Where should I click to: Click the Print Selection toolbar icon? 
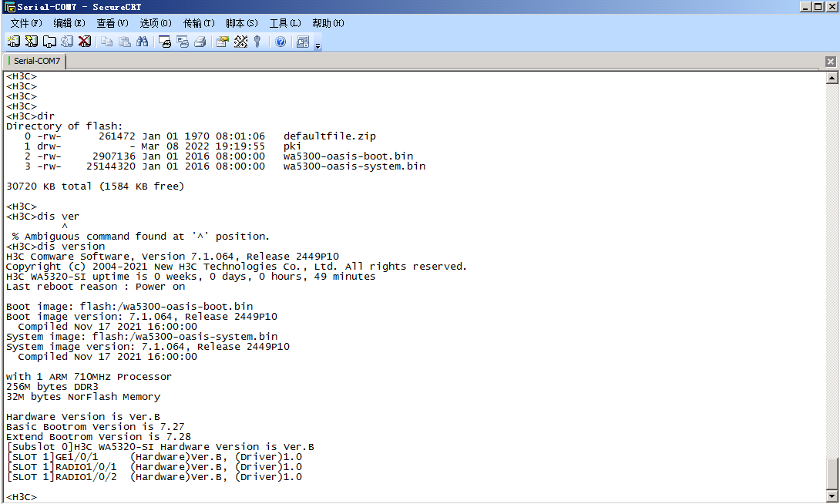click(183, 42)
